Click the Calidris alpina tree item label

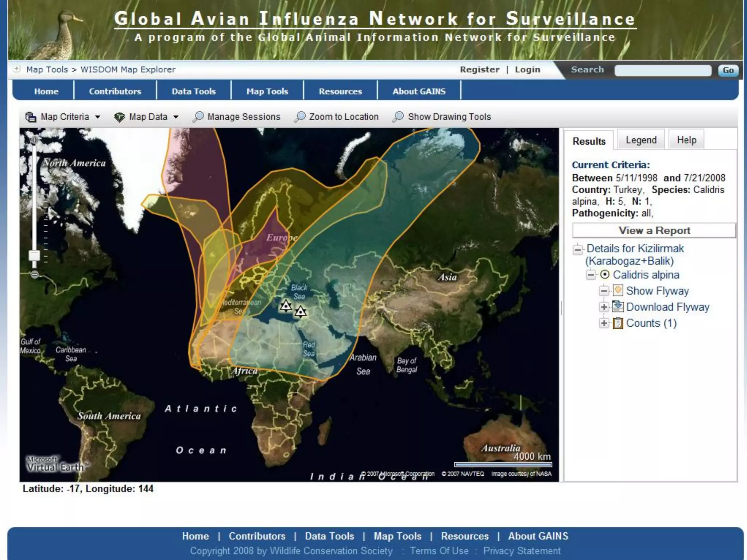point(646,275)
